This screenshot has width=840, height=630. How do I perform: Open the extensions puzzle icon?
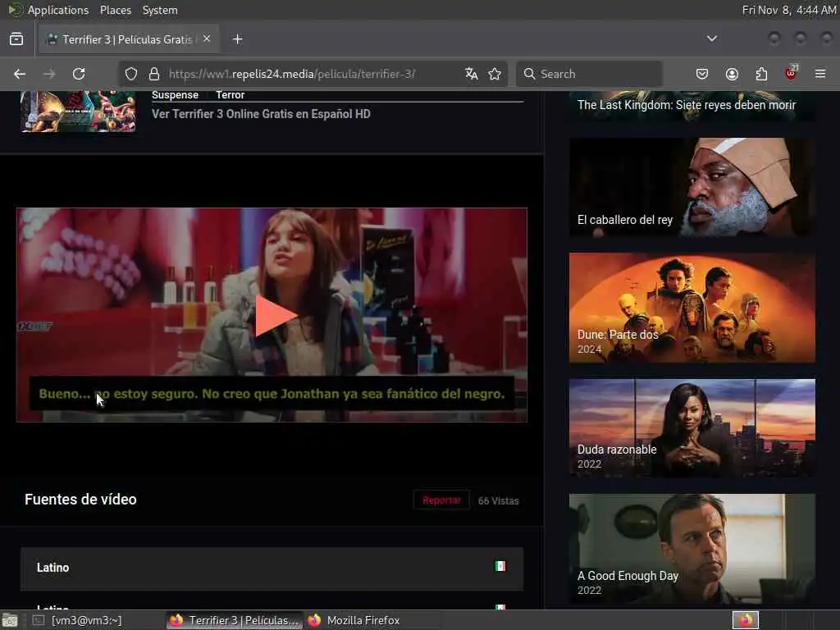pos(761,74)
